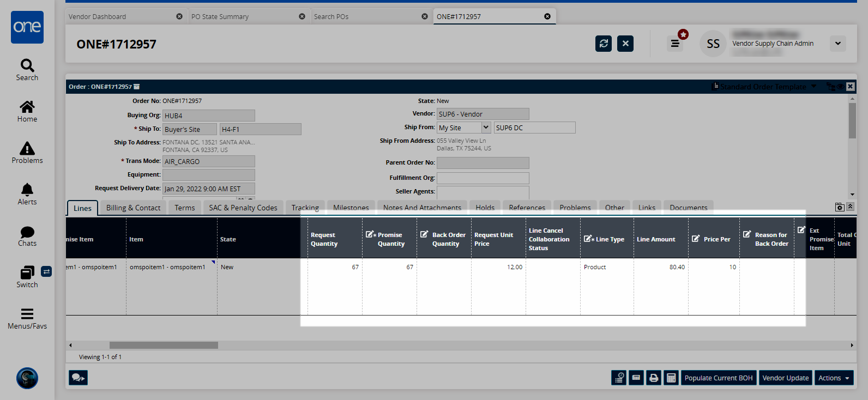The height and width of the screenshot is (400, 868).
Task: Open the grid settings gear icon
Action: [839, 207]
